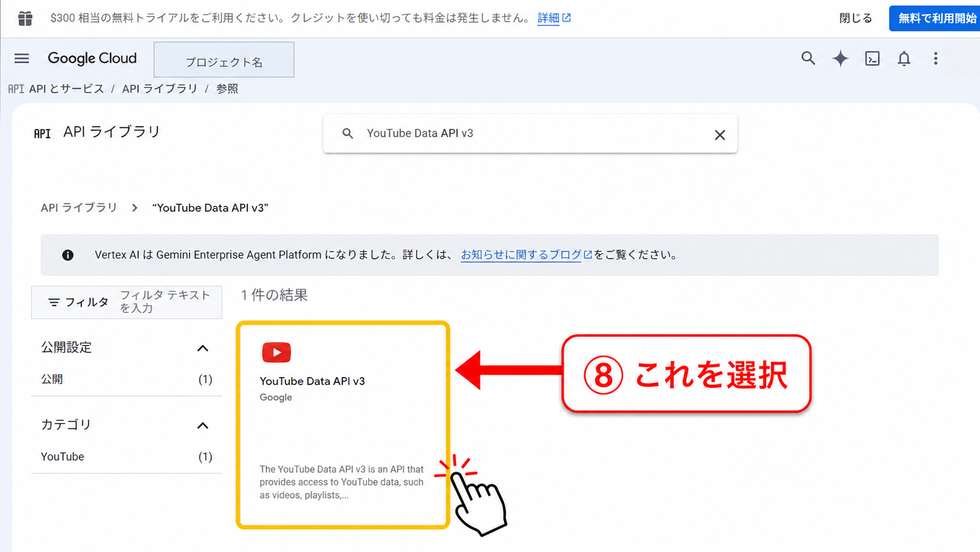Go to API ライブラリ breadcrumb in header
The width and height of the screenshot is (980, 552).
coord(159,89)
